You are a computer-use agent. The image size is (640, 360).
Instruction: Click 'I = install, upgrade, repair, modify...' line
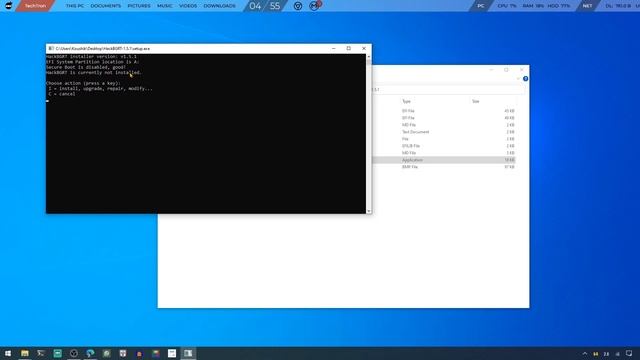pyautogui.click(x=100, y=88)
